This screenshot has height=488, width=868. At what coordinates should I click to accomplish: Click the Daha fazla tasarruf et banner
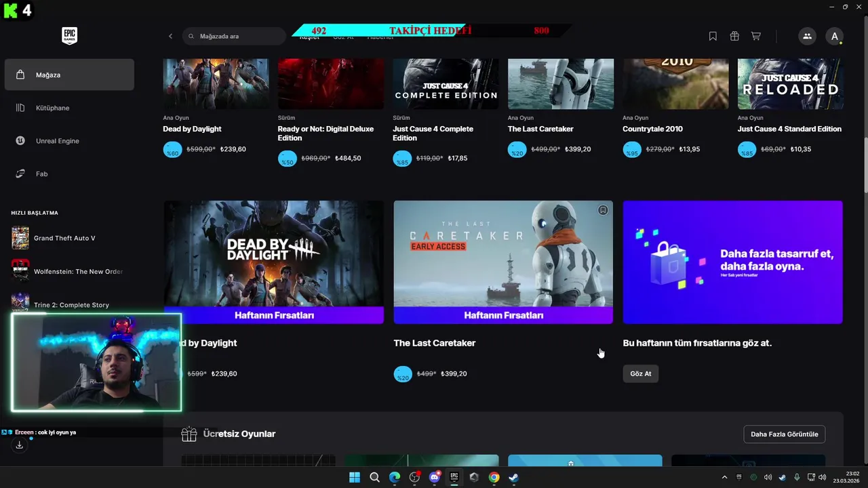tap(732, 262)
